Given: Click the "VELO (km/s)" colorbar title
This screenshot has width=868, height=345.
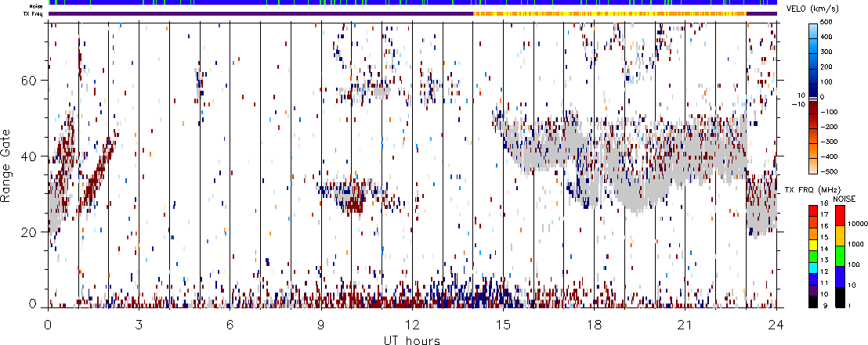Looking at the screenshot, I should [814, 8].
